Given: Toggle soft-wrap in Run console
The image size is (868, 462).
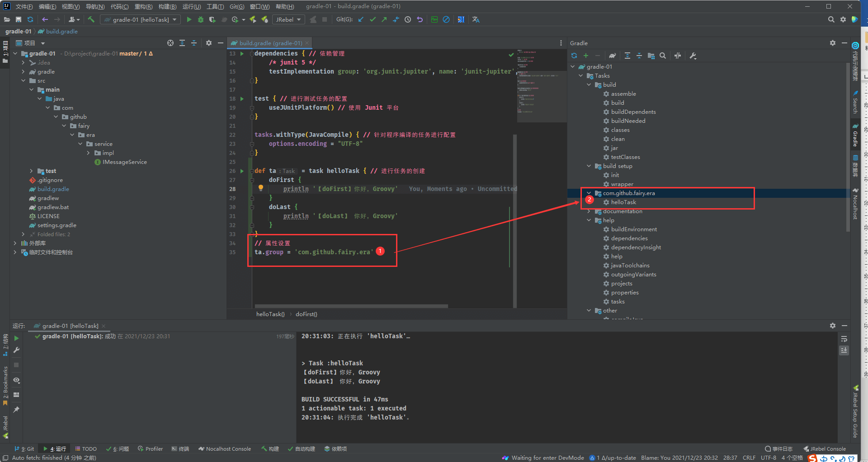Looking at the screenshot, I should 844,339.
